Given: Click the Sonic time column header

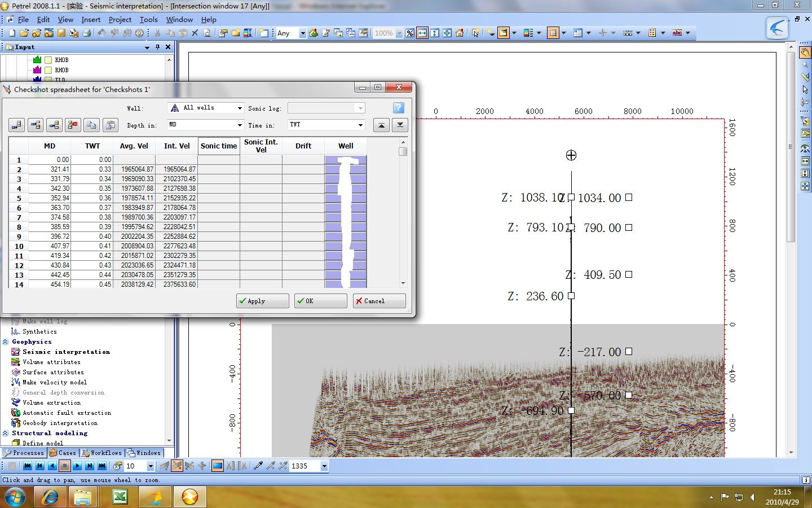Looking at the screenshot, I should (x=219, y=146).
